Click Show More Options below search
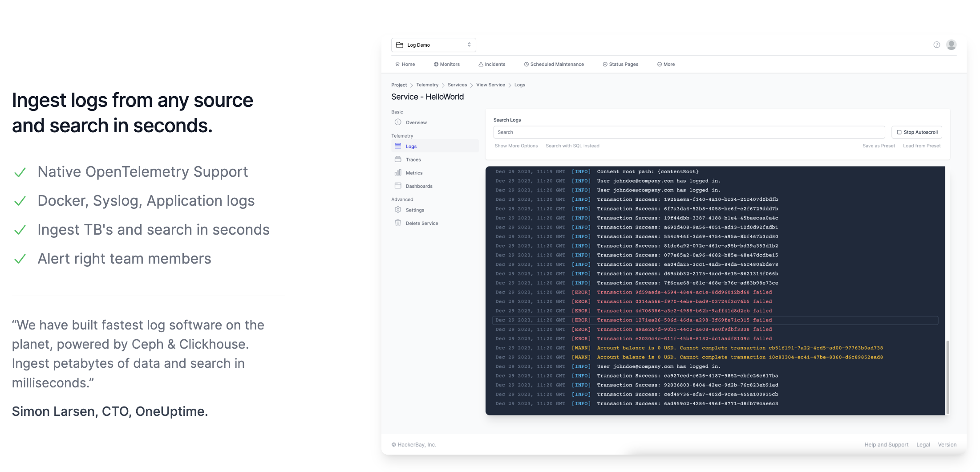980x472 pixels. pos(516,146)
